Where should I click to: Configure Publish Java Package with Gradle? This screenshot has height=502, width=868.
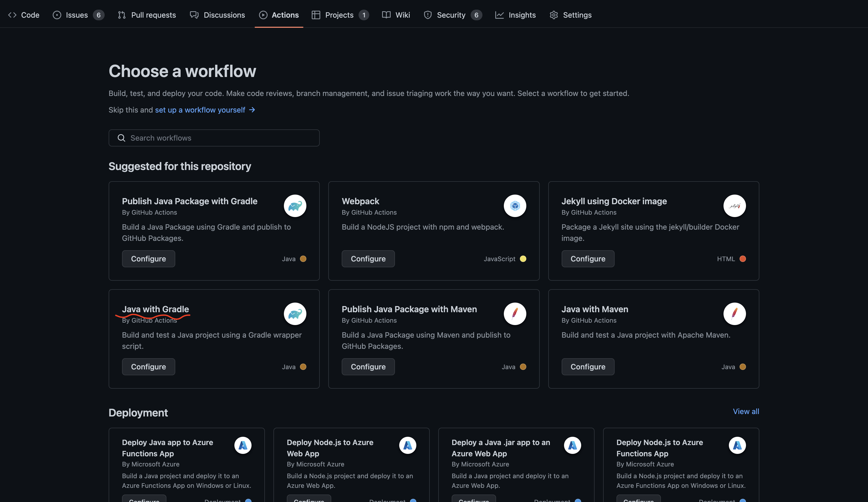[149, 259]
